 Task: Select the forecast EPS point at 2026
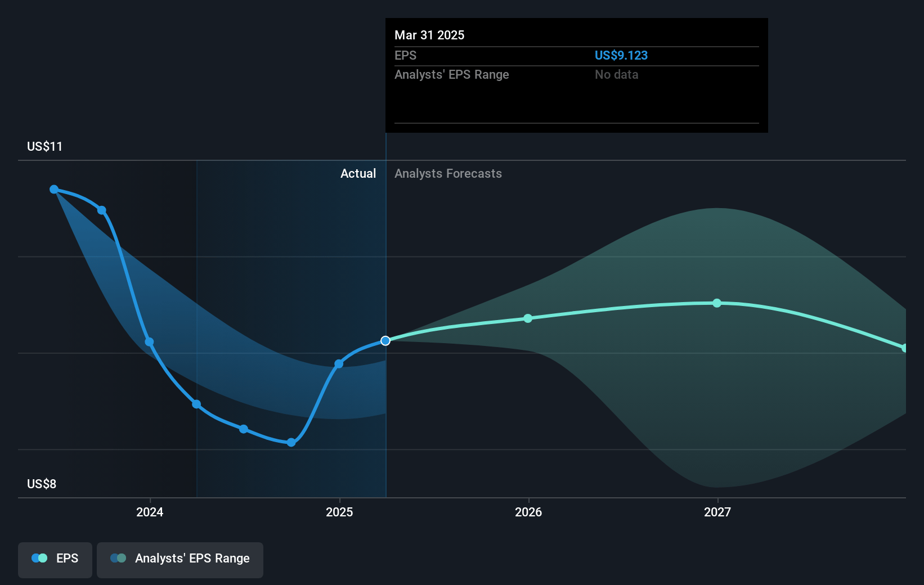pyautogui.click(x=528, y=318)
